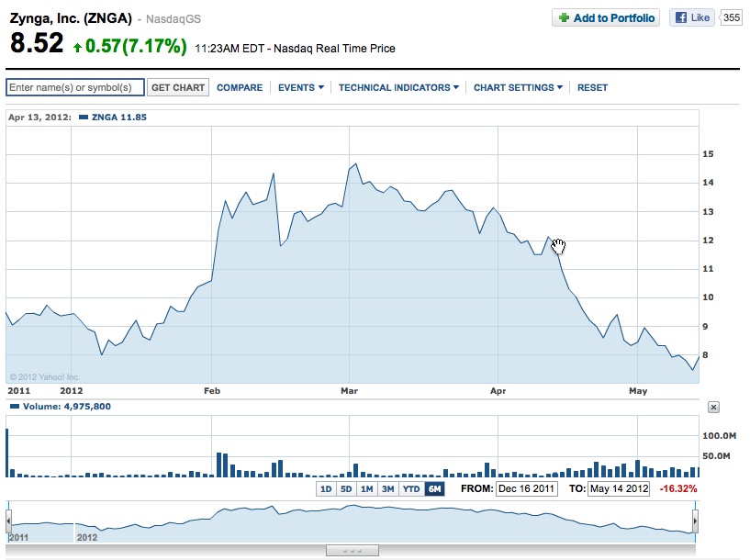This screenshot has width=750, height=560.
Task: Click the ZNGA 11.85 legend label
Action: 118,118
